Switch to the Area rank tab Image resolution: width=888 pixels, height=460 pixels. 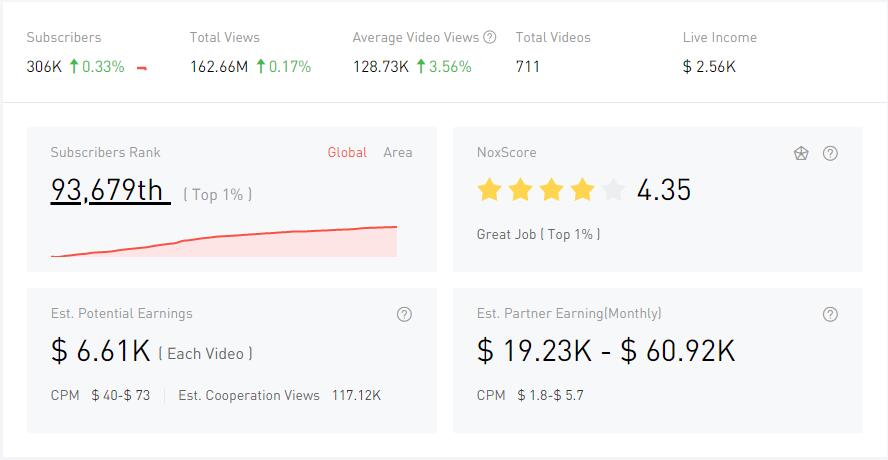pos(397,153)
